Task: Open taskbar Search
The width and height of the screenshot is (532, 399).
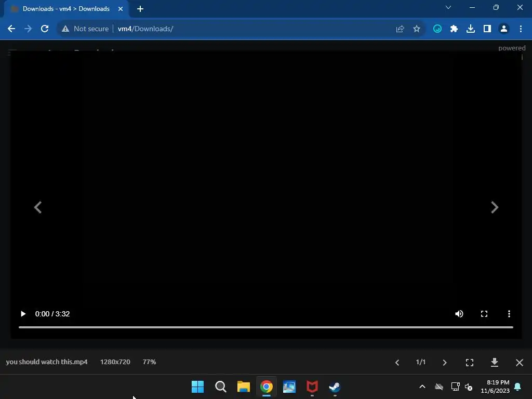Action: coord(220,387)
